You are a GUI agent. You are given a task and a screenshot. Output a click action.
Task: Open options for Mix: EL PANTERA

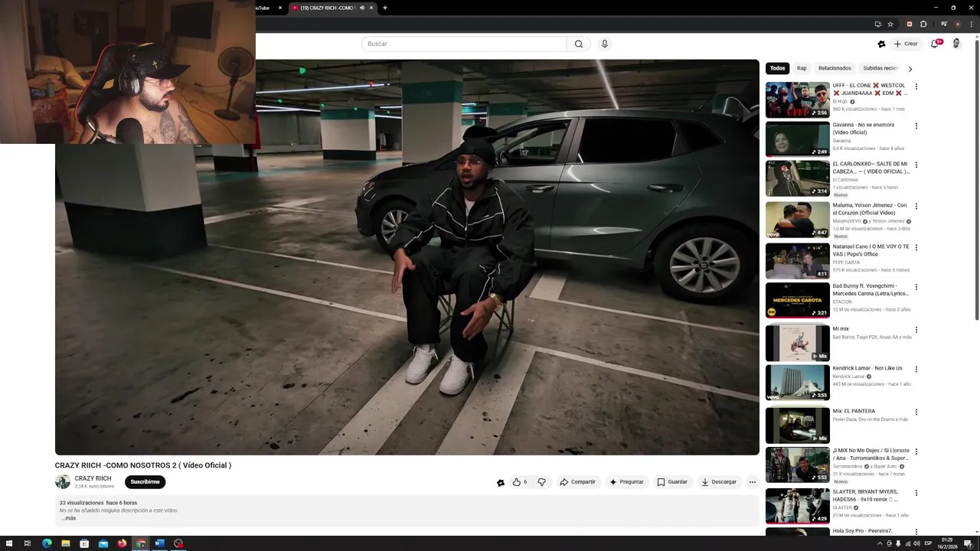[x=916, y=412]
